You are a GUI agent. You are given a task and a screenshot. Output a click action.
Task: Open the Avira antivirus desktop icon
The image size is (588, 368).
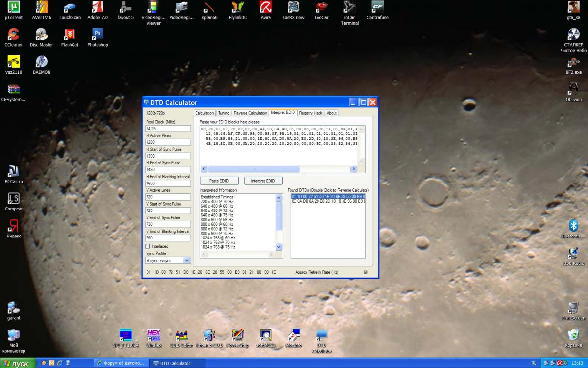(x=266, y=8)
